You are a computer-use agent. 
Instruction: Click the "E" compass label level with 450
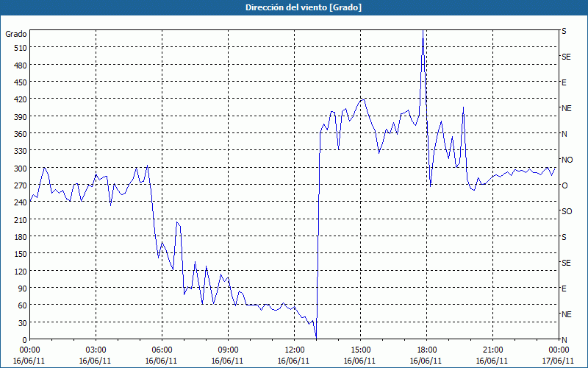point(564,82)
